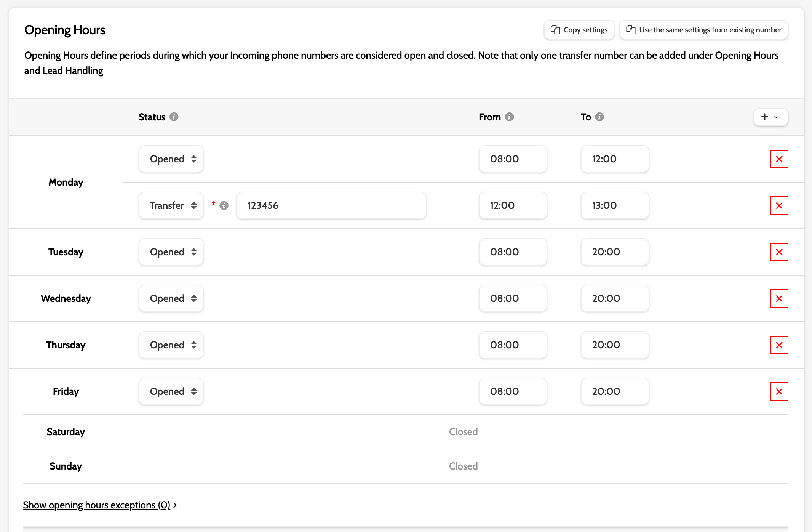812x532 pixels.
Task: Open Friday Opened status dropdown
Action: tap(171, 391)
